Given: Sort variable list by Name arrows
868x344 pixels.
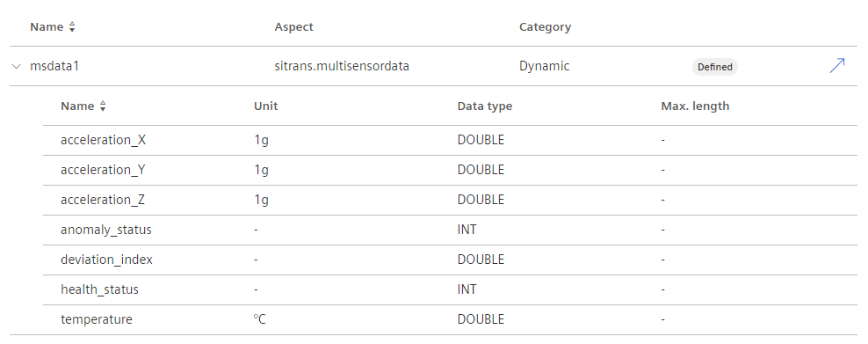Looking at the screenshot, I should pyautogui.click(x=103, y=106).
